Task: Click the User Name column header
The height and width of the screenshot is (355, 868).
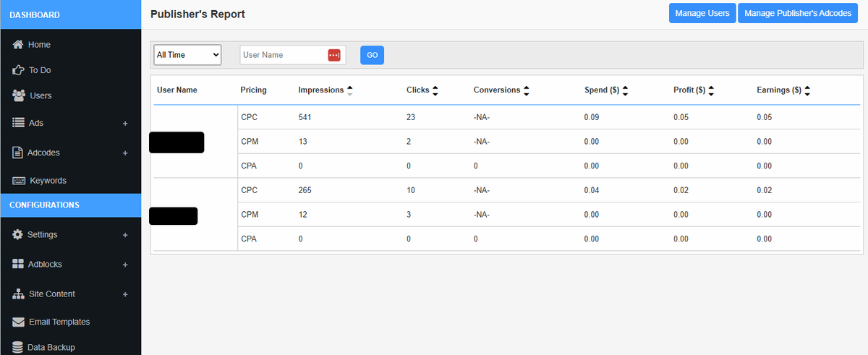Action: (177, 90)
